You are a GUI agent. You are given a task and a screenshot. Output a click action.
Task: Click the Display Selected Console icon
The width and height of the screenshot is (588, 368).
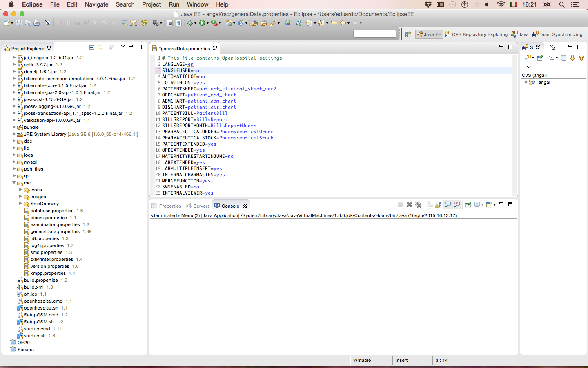pyautogui.click(x=477, y=204)
